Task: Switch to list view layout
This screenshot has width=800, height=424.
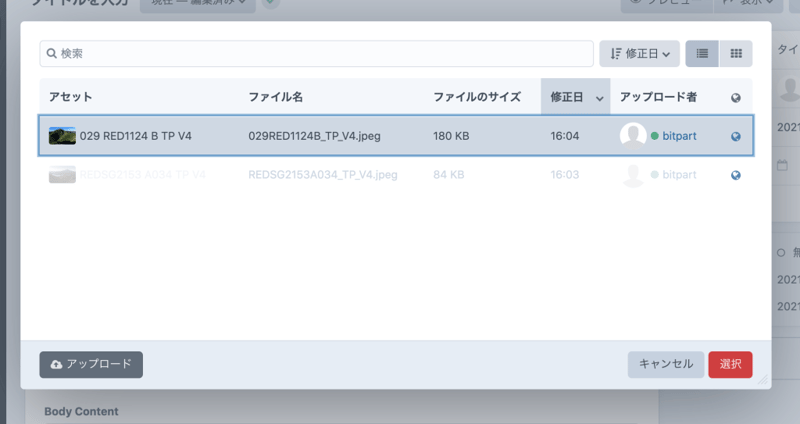Action: coord(702,54)
